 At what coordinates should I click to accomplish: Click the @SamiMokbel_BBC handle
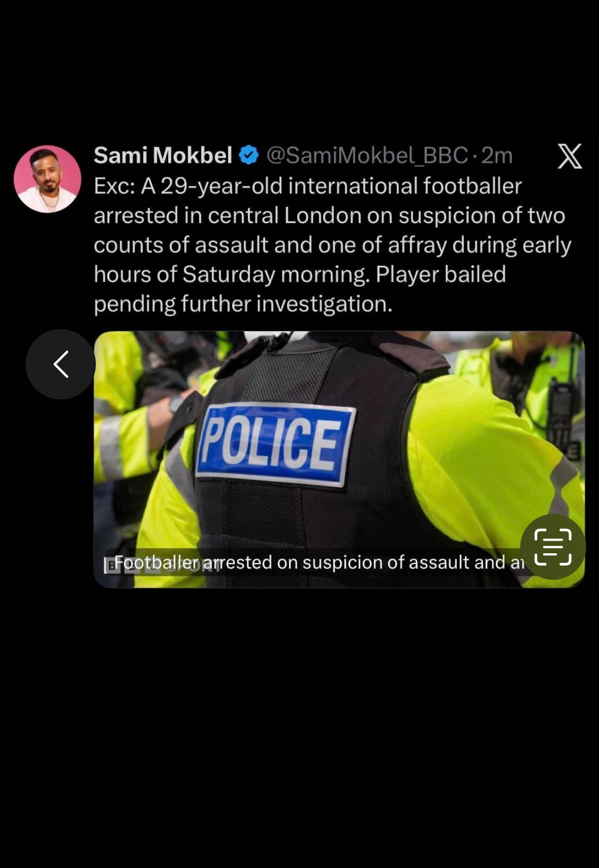tap(367, 155)
